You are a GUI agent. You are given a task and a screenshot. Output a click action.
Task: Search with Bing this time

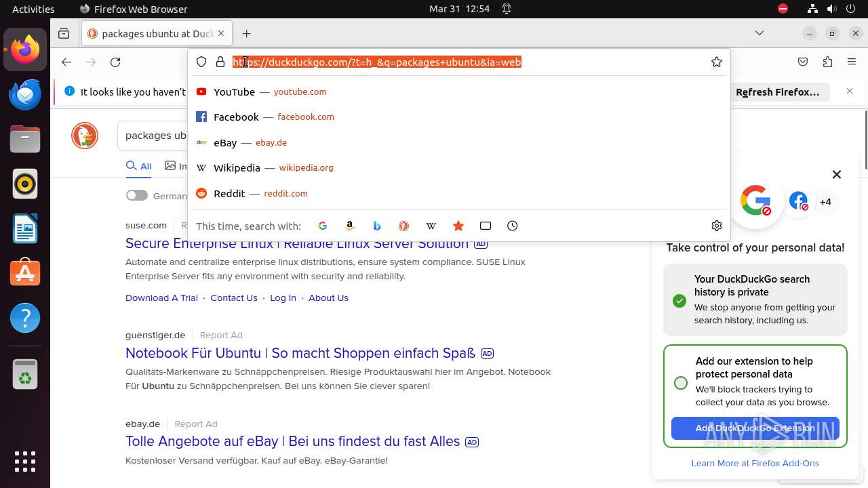[377, 226]
